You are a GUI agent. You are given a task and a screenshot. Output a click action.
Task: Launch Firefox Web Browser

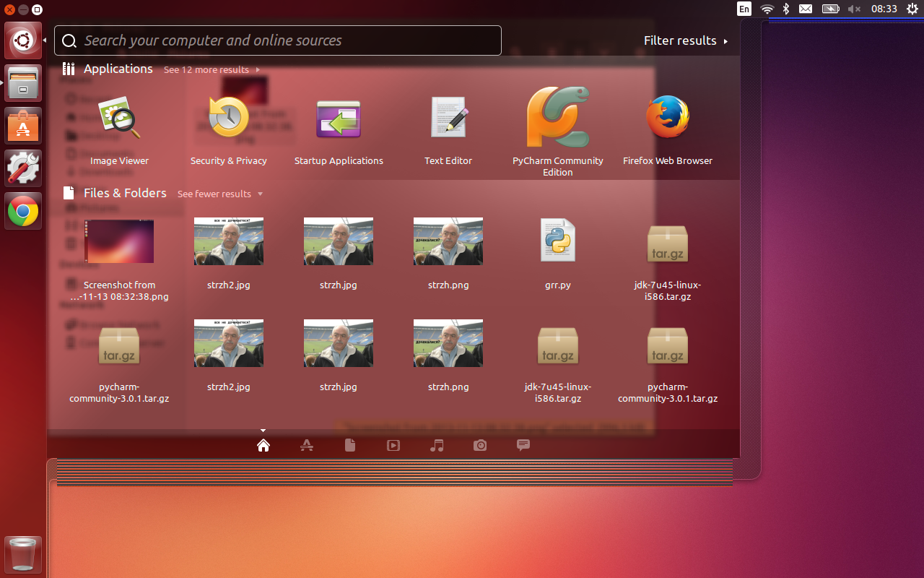click(668, 120)
